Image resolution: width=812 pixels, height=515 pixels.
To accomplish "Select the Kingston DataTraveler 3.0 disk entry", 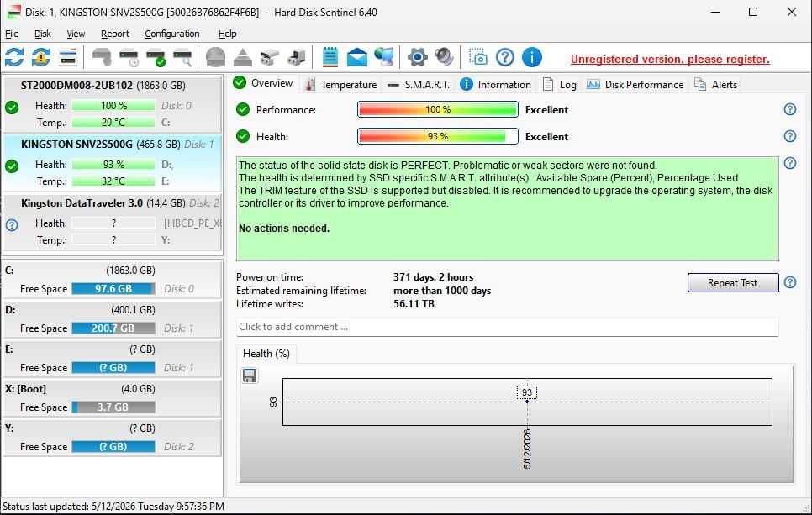I will (x=113, y=222).
